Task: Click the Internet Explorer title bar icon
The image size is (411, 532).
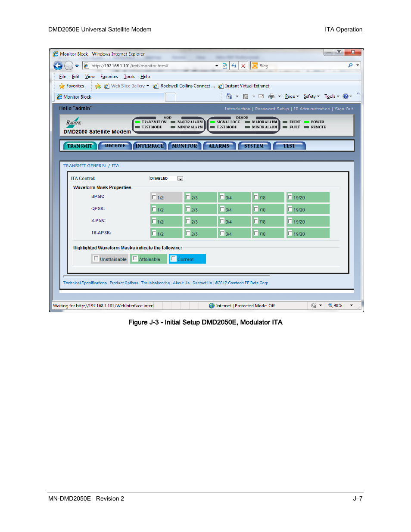Action: (x=56, y=54)
